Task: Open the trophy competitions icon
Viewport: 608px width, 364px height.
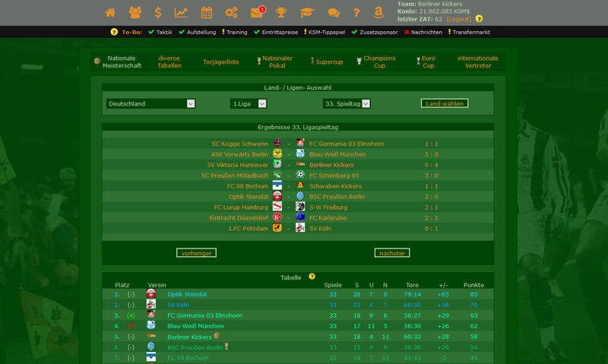Action: 281,13
